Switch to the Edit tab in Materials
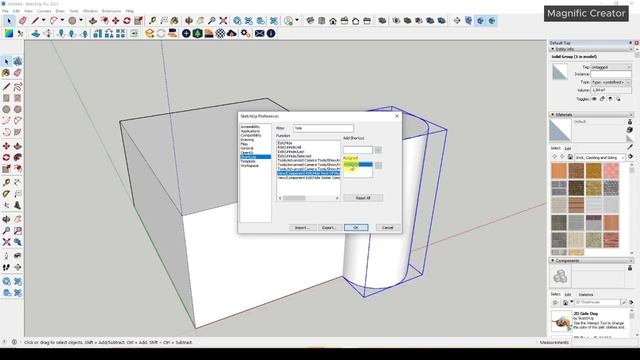Screen dimensions: 640x360 coord(568,148)
